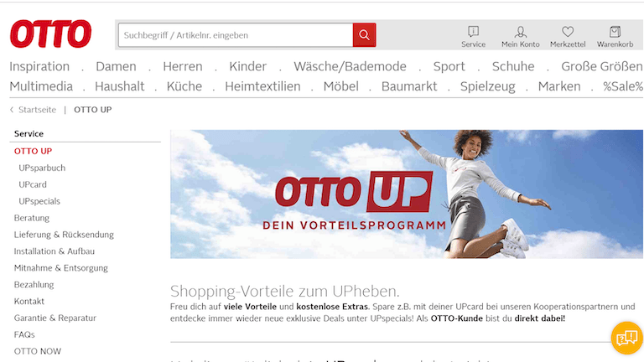The height and width of the screenshot is (362, 644).
Task: Open the Möbel category
Action: coord(341,86)
